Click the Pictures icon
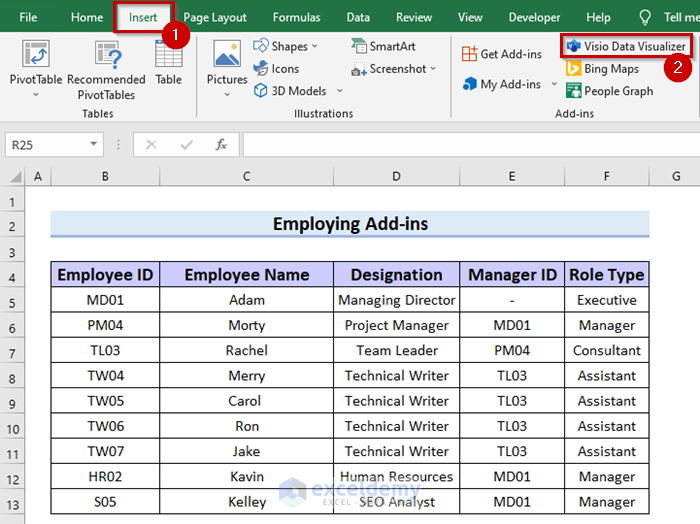The height and width of the screenshot is (524, 700). [227, 60]
